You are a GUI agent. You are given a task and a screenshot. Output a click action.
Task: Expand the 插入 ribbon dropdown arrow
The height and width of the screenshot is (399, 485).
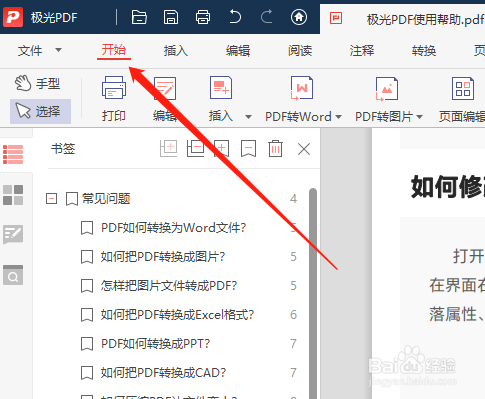pyautogui.click(x=248, y=117)
